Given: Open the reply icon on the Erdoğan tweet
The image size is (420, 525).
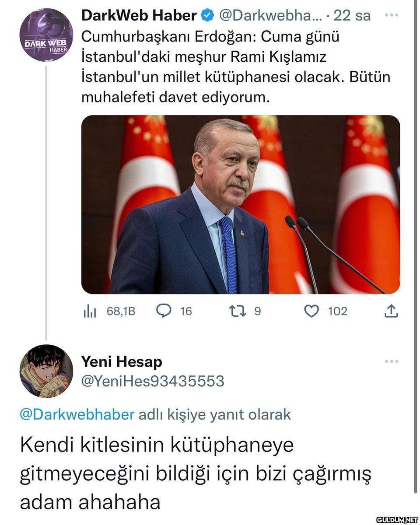Looking at the screenshot, I should point(164,311).
